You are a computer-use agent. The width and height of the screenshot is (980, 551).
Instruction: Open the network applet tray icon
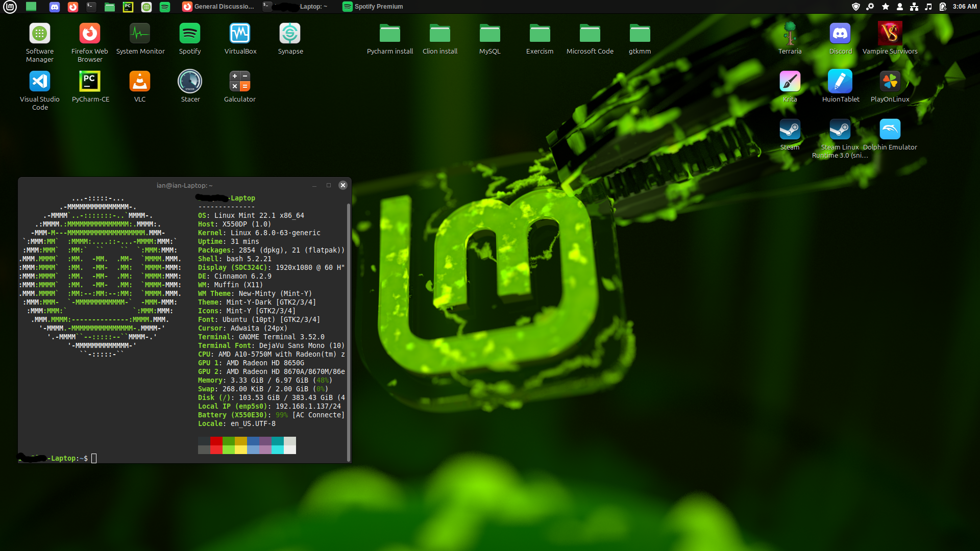[914, 7]
